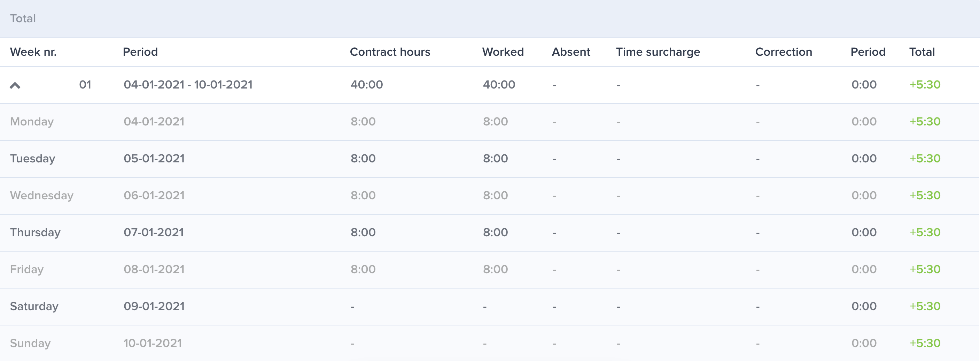Click week 01 contract hours 40:00
This screenshot has width=980, height=361.
tap(367, 85)
